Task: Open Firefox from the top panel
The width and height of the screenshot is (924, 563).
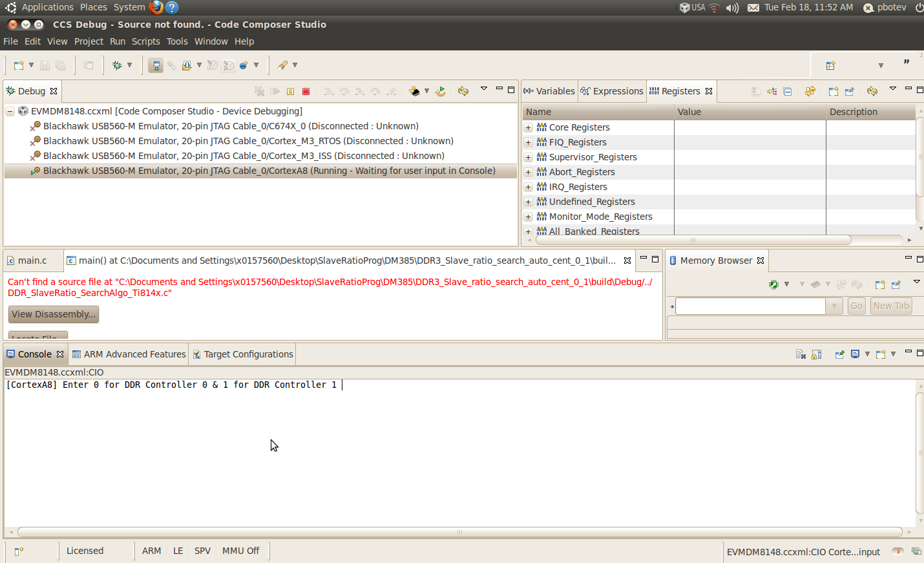Action: (156, 7)
